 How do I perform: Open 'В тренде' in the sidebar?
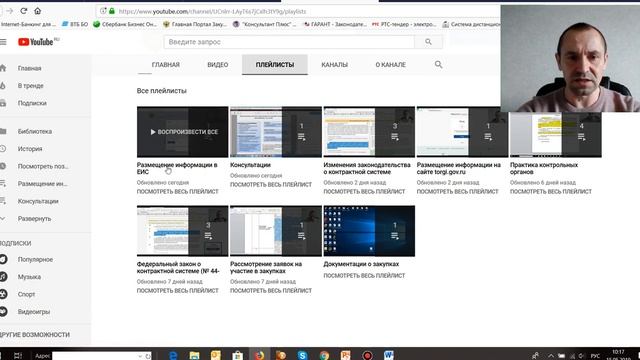30,86
